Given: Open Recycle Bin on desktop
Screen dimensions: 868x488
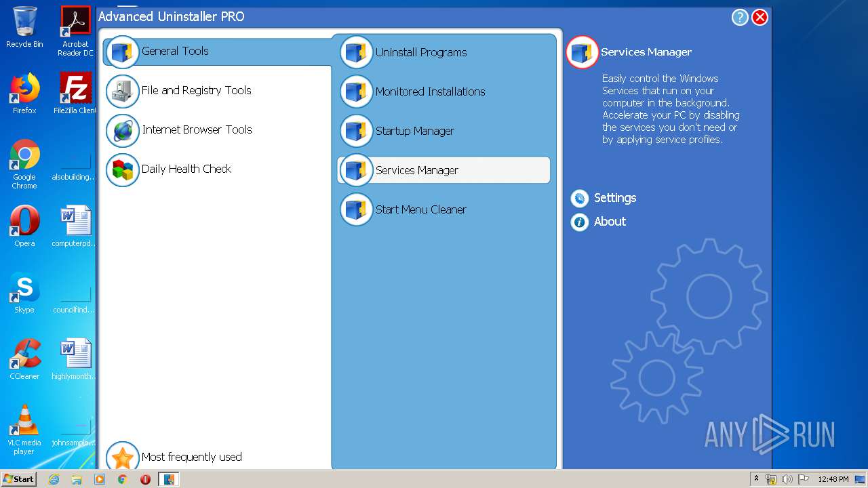Looking at the screenshot, I should pyautogui.click(x=24, y=27).
